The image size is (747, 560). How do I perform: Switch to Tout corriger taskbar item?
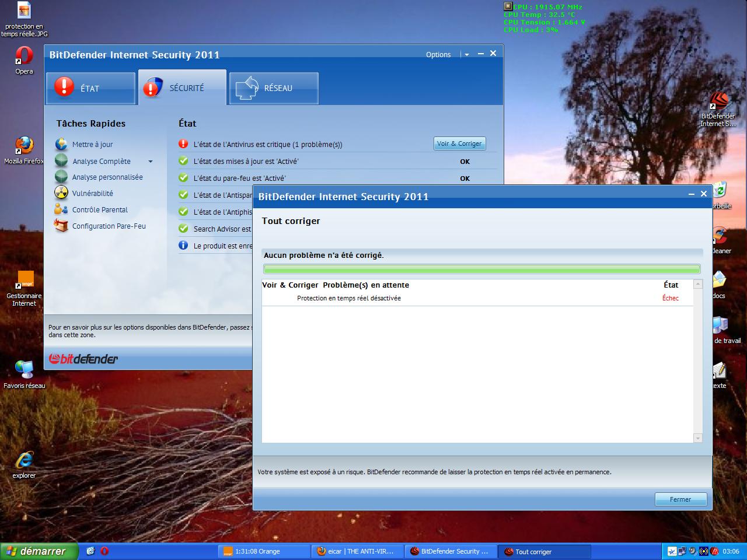(x=545, y=551)
